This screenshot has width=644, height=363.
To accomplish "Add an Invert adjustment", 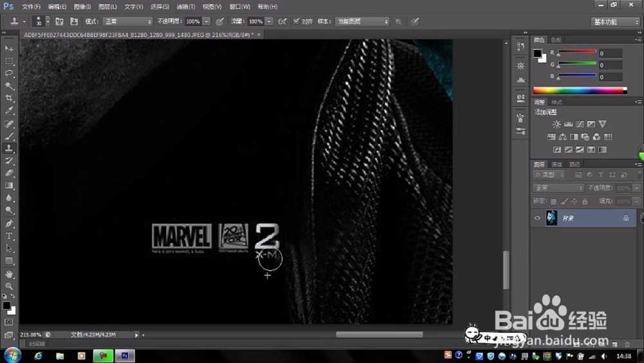I will 557,150.
